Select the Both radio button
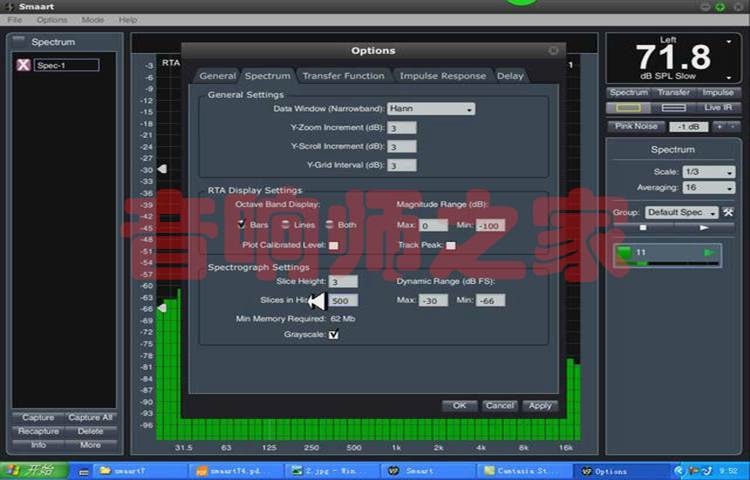Screen dimensions: 750x480 click(330, 225)
